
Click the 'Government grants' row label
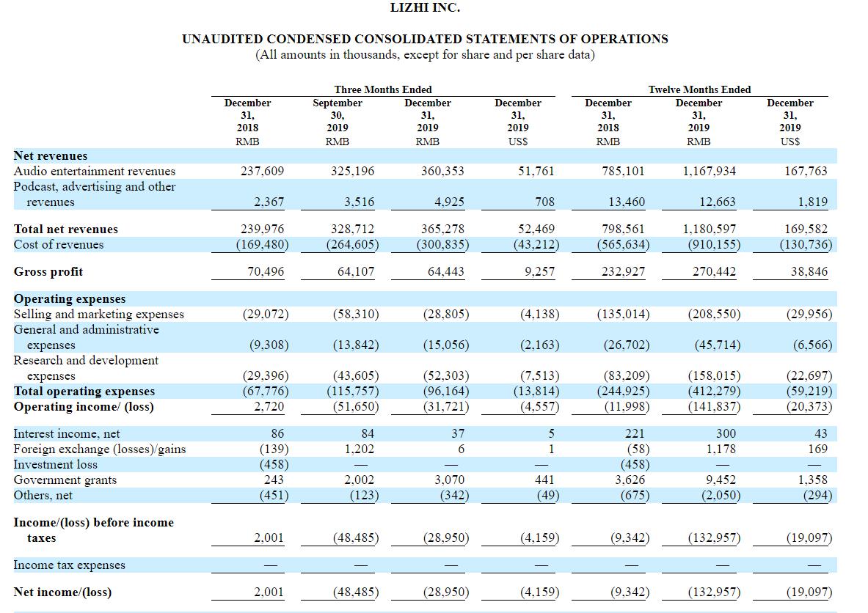click(65, 480)
